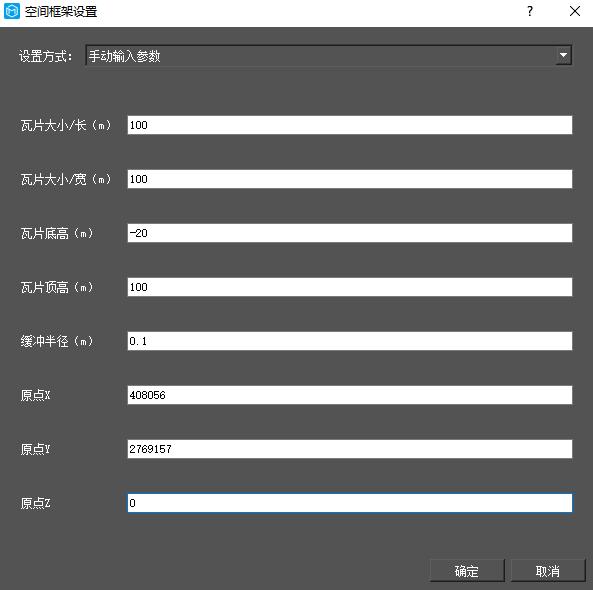Click the 瓦片顶高 (m) label

(57, 287)
